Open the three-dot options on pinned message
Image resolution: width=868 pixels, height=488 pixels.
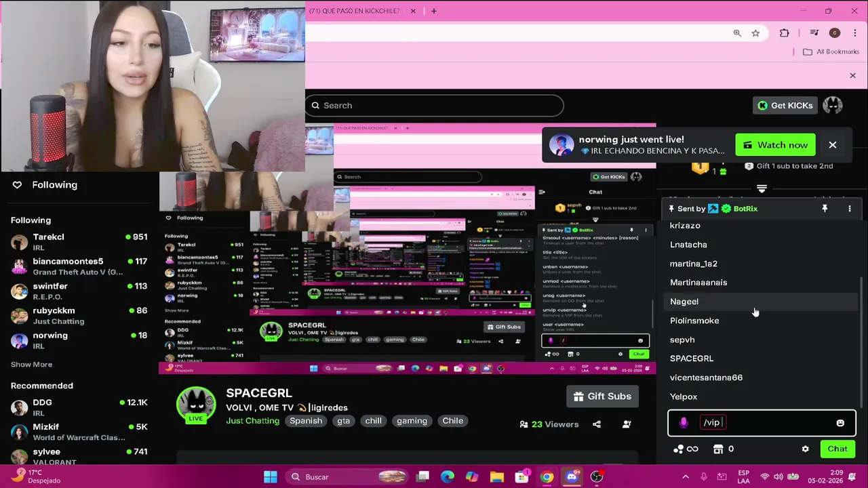(850, 209)
